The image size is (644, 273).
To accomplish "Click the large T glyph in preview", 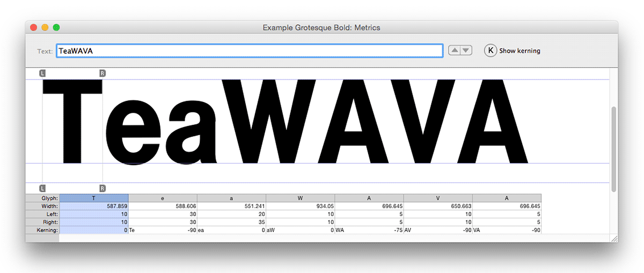I will pos(72,121).
